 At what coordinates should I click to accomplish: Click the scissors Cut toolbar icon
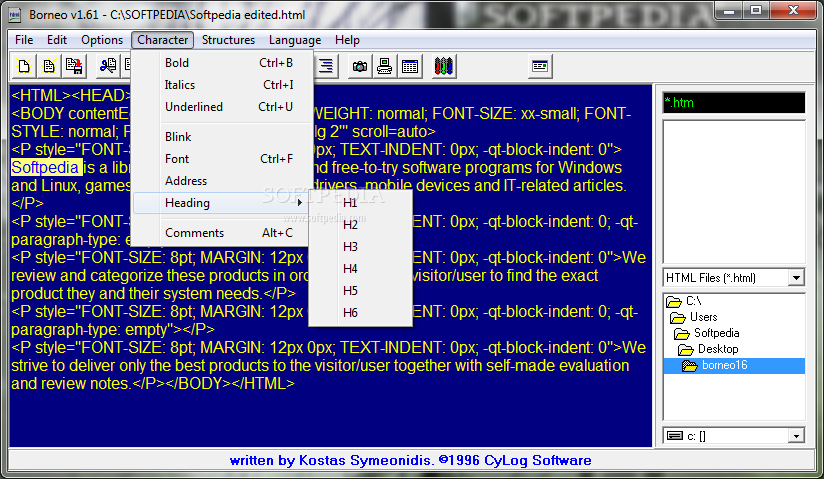tap(108, 66)
